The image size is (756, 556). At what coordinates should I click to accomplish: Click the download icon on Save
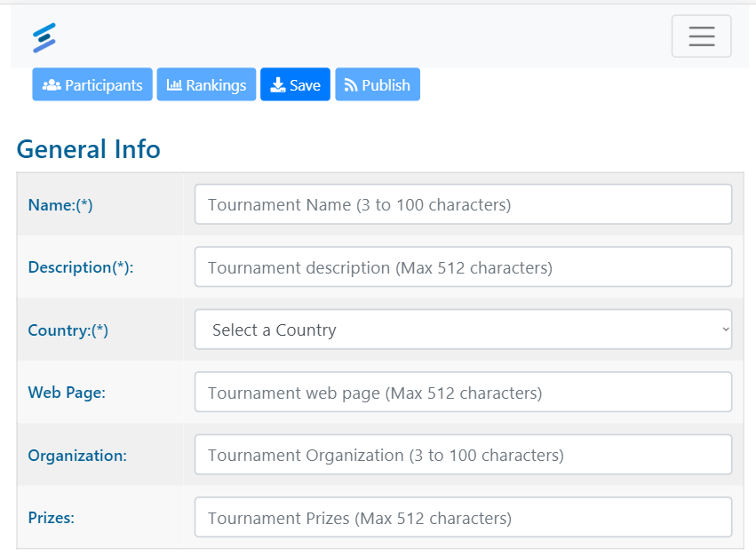coord(278,85)
